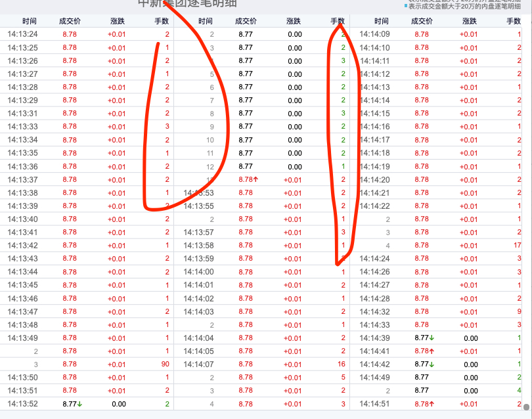Select the 14:13:58 time cell

(198, 246)
